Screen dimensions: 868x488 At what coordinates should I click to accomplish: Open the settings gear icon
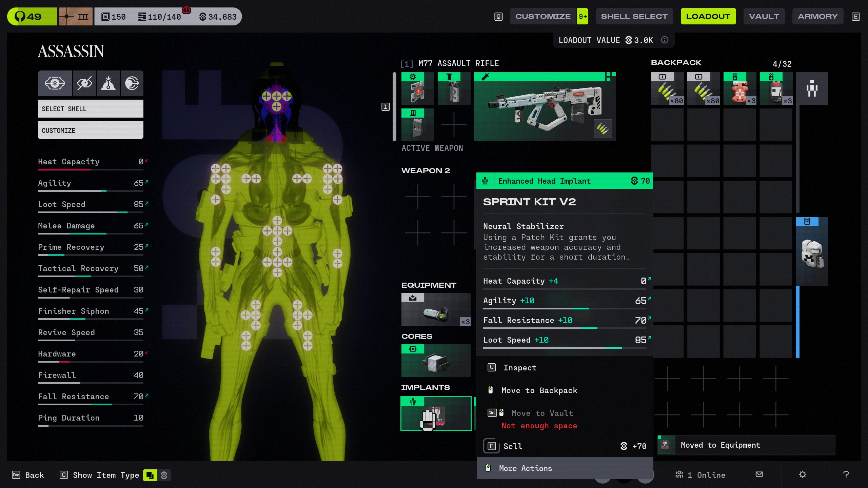coord(803,474)
